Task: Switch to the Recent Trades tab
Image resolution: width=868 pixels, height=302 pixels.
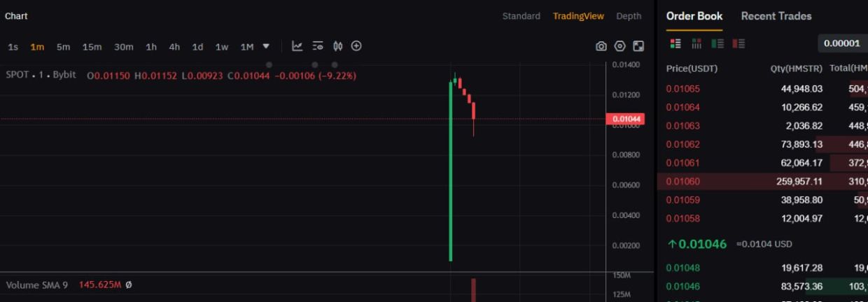Action: click(x=776, y=15)
